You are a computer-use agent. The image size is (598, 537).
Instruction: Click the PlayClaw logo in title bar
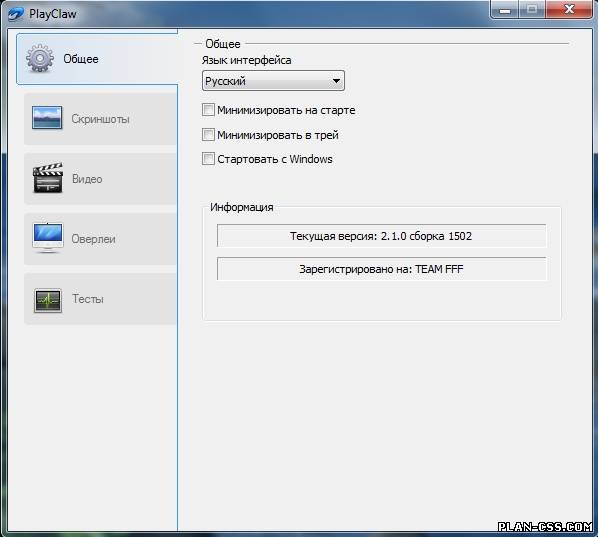tap(16, 14)
